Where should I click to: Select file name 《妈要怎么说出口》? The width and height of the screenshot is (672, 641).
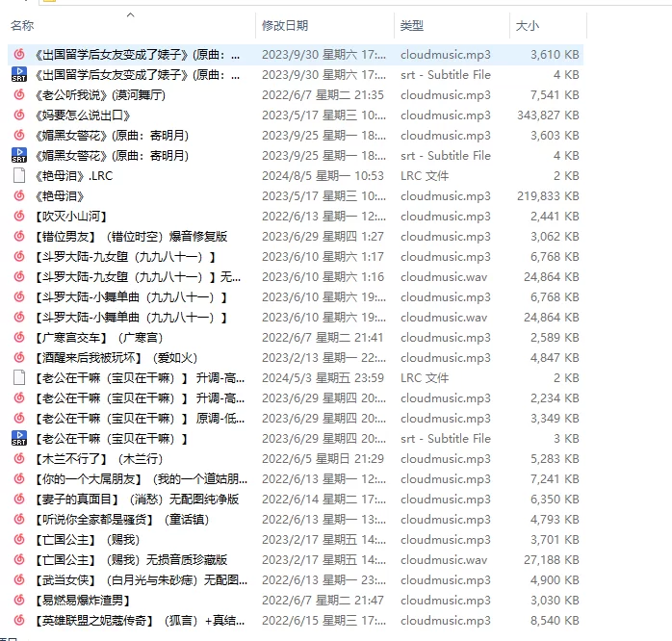[x=83, y=115]
